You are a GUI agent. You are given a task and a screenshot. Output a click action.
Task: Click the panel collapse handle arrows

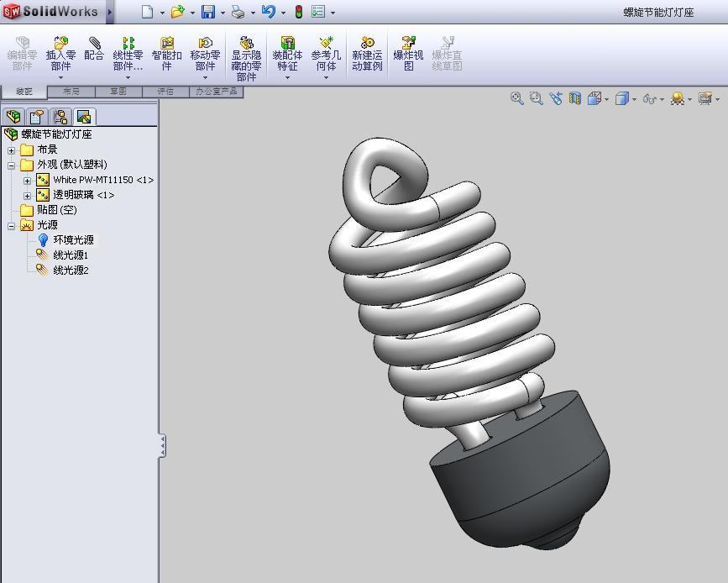pos(163,446)
